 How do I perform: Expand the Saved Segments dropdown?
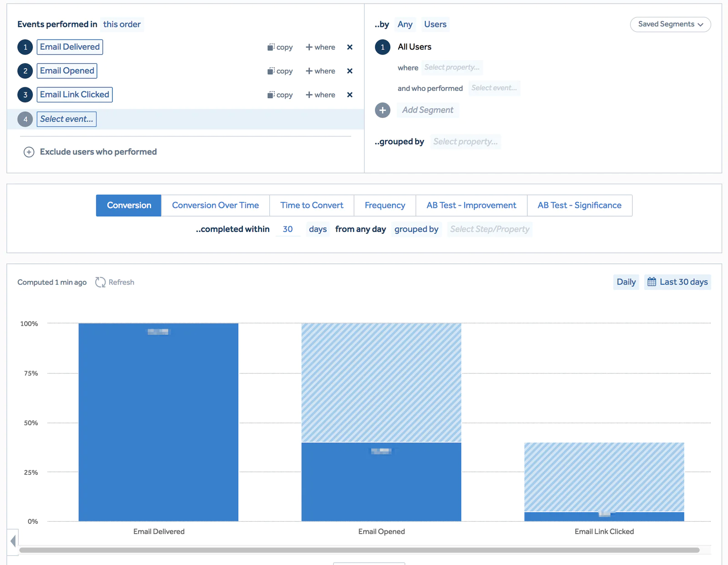pos(670,25)
